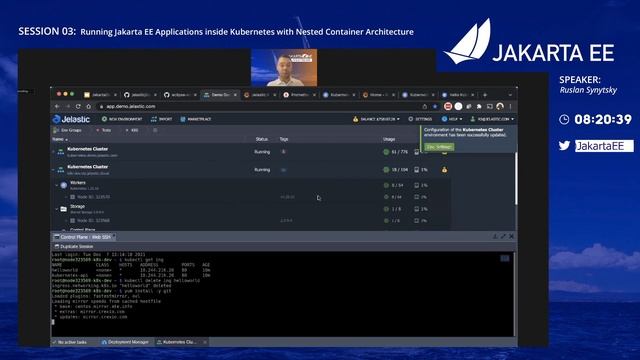Viewport: 640px width, 360px height.
Task: Select the Tests environment group tag
Action: pos(104,130)
